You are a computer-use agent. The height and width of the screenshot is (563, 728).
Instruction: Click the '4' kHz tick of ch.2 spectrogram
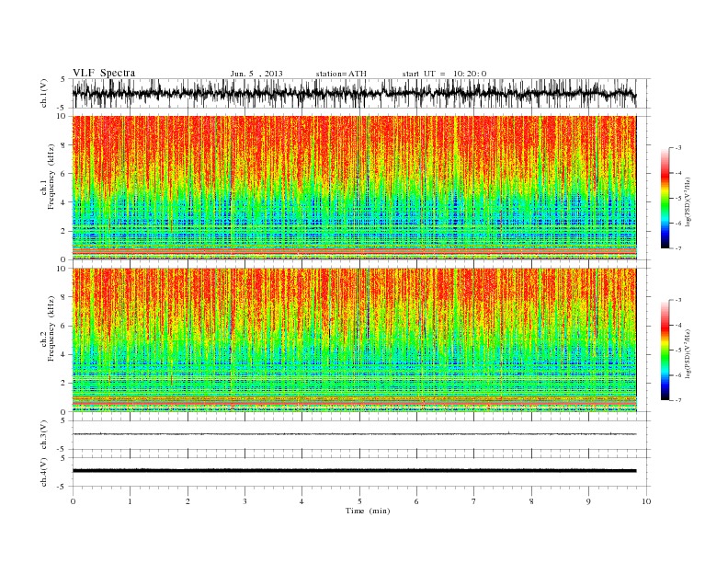(x=63, y=354)
